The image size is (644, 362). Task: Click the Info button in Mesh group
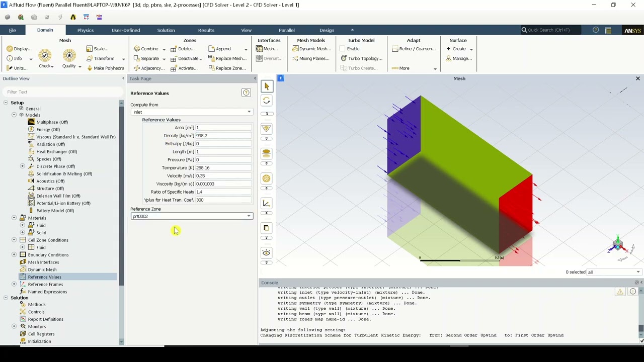click(x=15, y=59)
